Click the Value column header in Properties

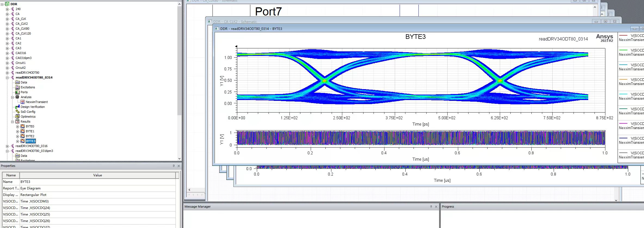pyautogui.click(x=97, y=175)
